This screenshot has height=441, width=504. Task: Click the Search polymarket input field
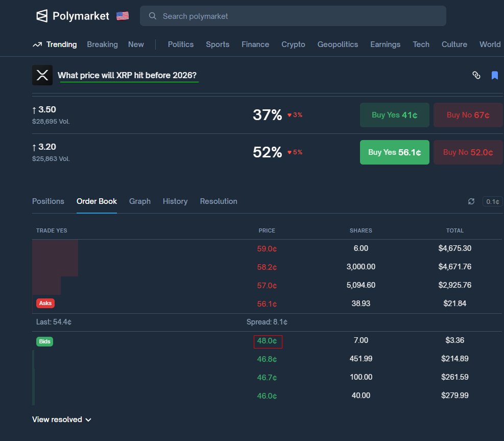pyautogui.click(x=301, y=16)
